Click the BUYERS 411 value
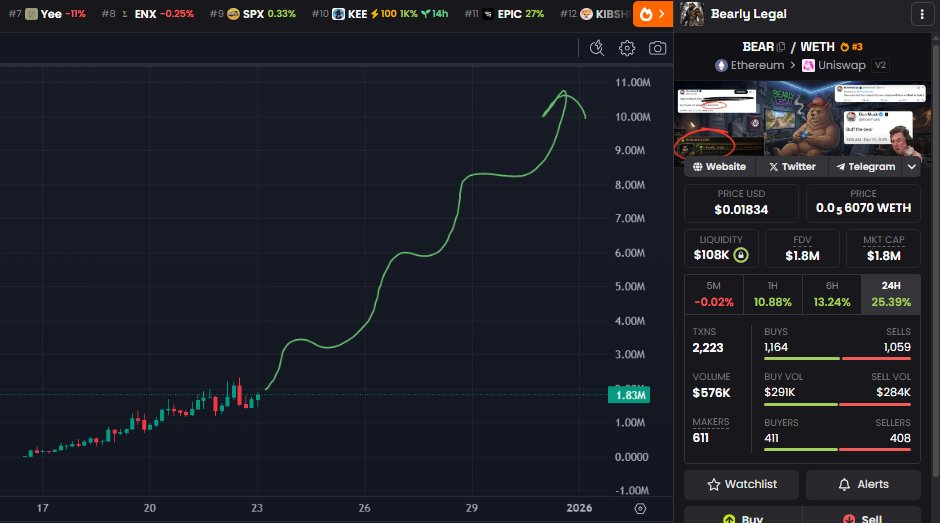Screen dimensions: 940x523 (772, 438)
